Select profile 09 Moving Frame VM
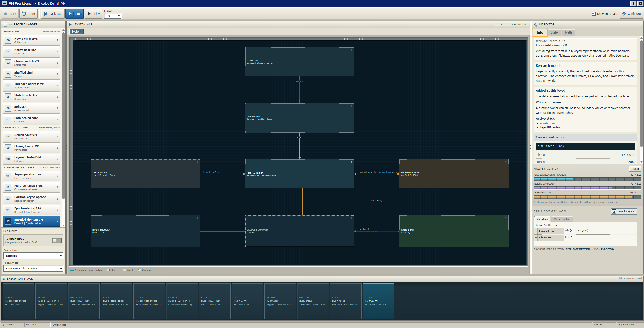Screen dimensions: 644x328 [31, 148]
